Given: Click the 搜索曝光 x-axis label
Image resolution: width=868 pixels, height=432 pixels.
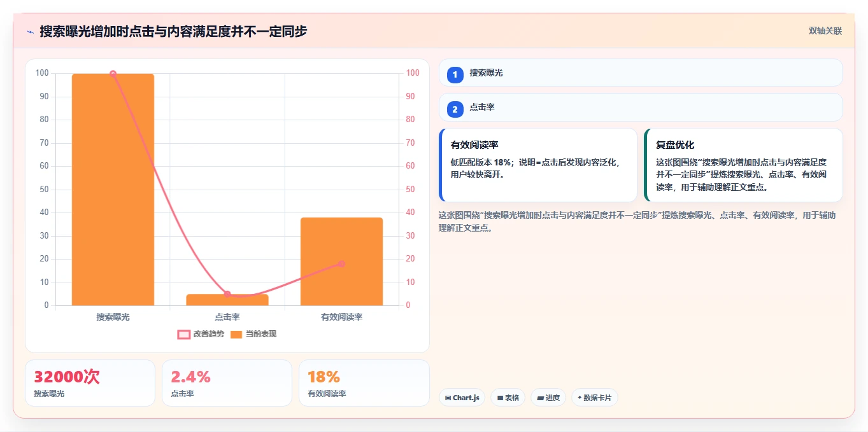Looking at the screenshot, I should (113, 316).
